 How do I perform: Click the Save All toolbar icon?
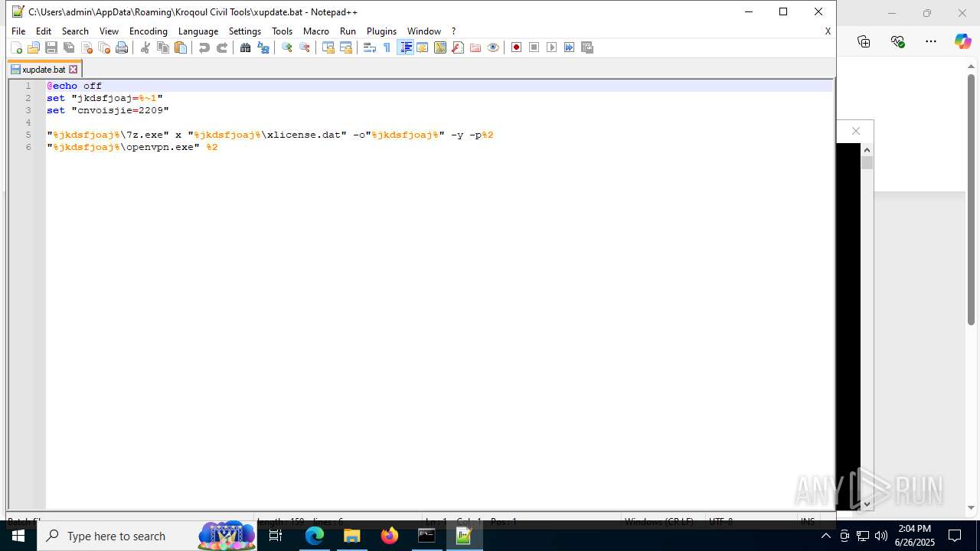pos(69,47)
